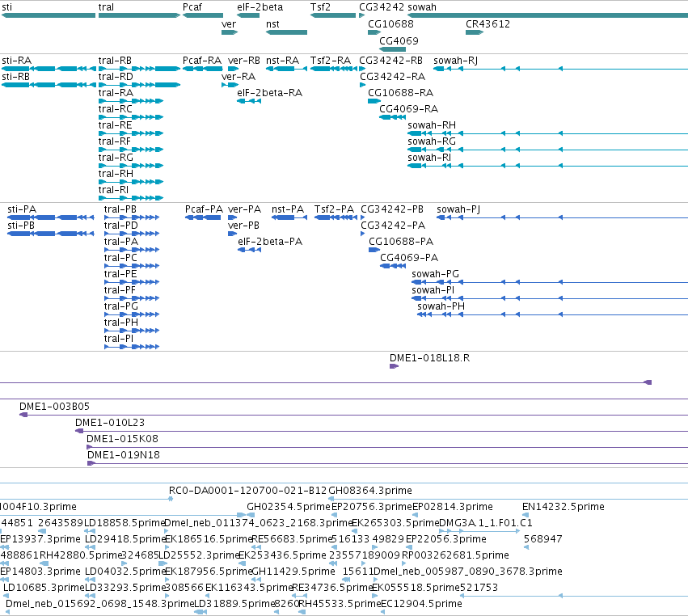688x616 pixels.
Task: Select EN14232.5prime EST label
Action: point(563,507)
